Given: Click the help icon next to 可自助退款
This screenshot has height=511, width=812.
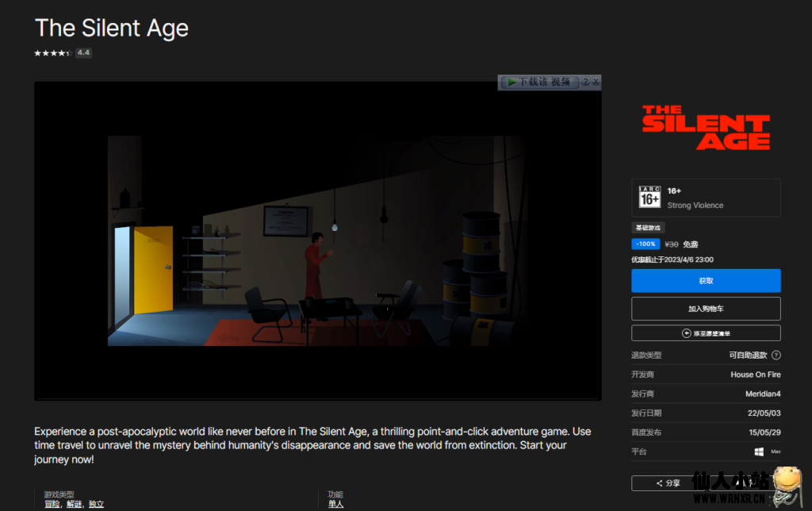Looking at the screenshot, I should click(x=776, y=355).
